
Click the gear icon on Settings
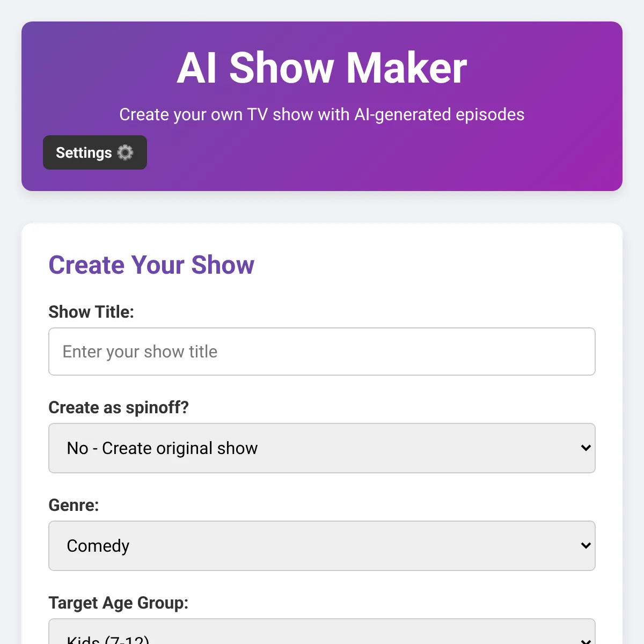tap(125, 153)
